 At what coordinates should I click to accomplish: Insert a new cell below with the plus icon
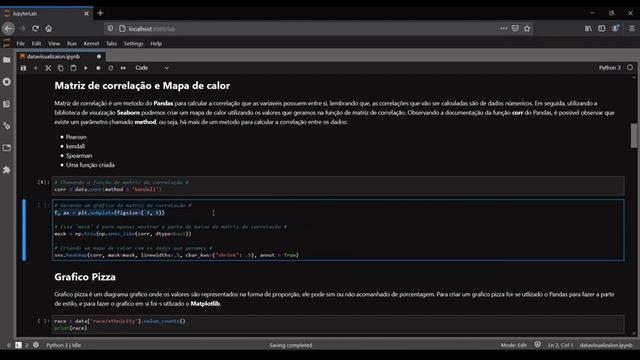click(x=36, y=68)
